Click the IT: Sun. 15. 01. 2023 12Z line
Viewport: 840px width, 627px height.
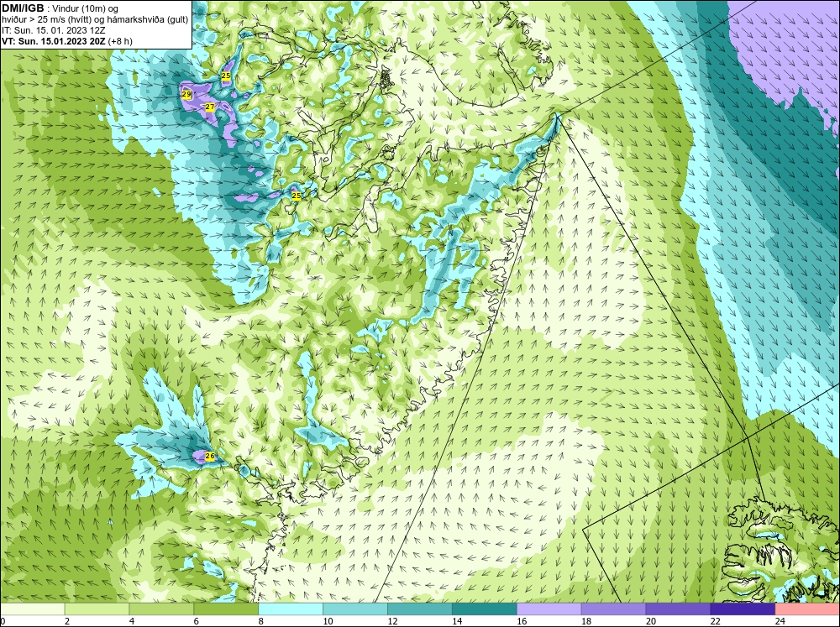click(54, 30)
